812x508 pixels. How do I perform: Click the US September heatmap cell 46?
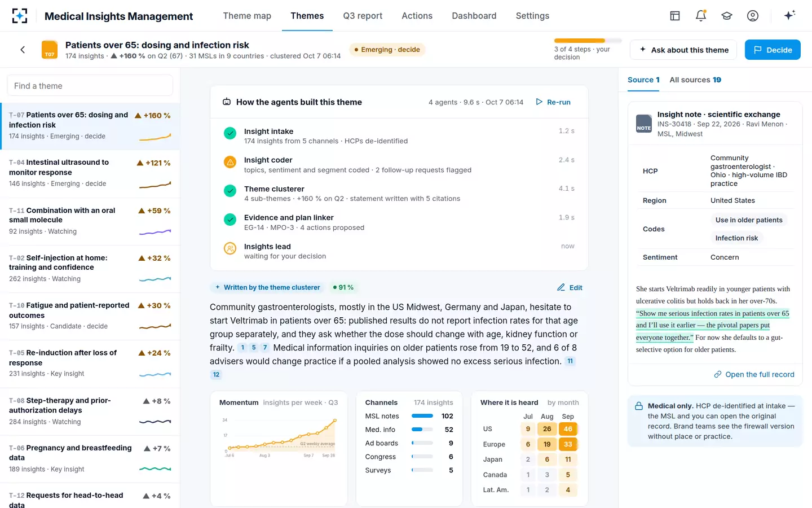[568, 429]
